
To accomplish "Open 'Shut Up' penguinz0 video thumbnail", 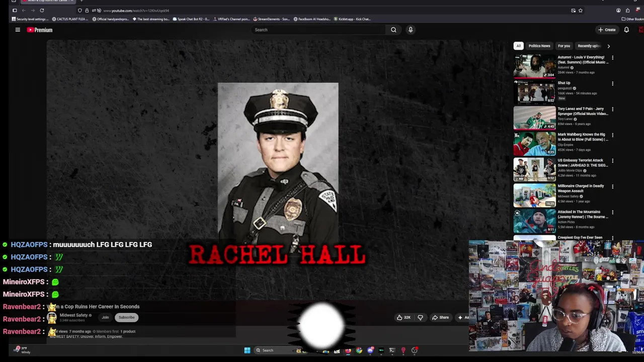I will point(534,92).
